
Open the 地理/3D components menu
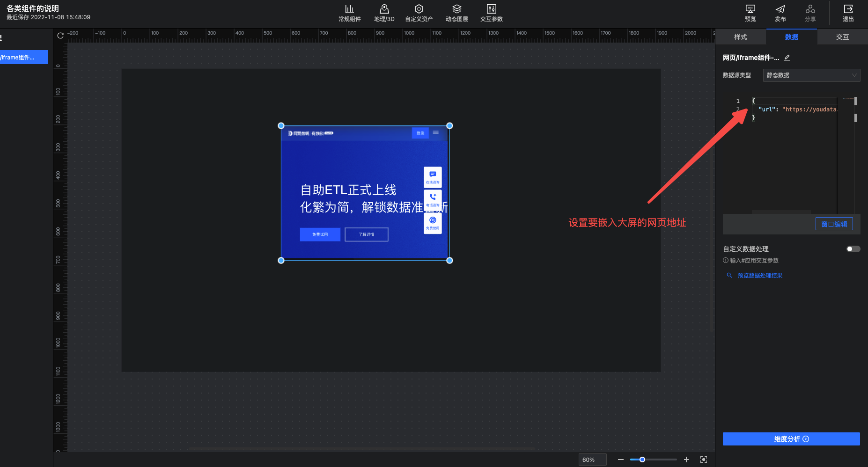click(x=384, y=13)
